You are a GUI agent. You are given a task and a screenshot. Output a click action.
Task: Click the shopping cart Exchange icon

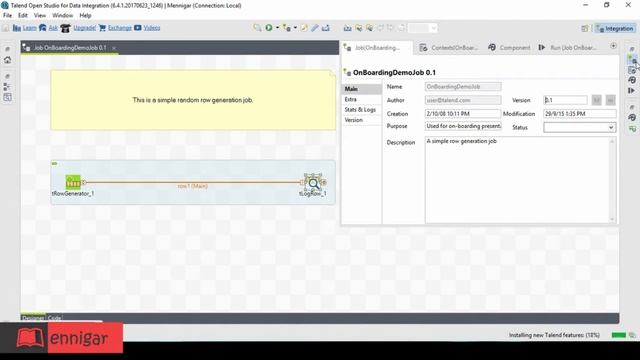pyautogui.click(x=102, y=28)
